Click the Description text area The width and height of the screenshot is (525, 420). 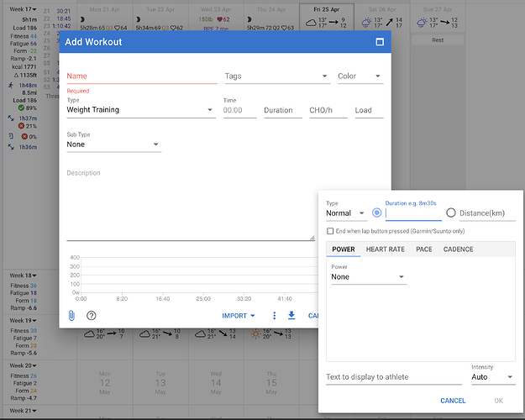point(191,204)
